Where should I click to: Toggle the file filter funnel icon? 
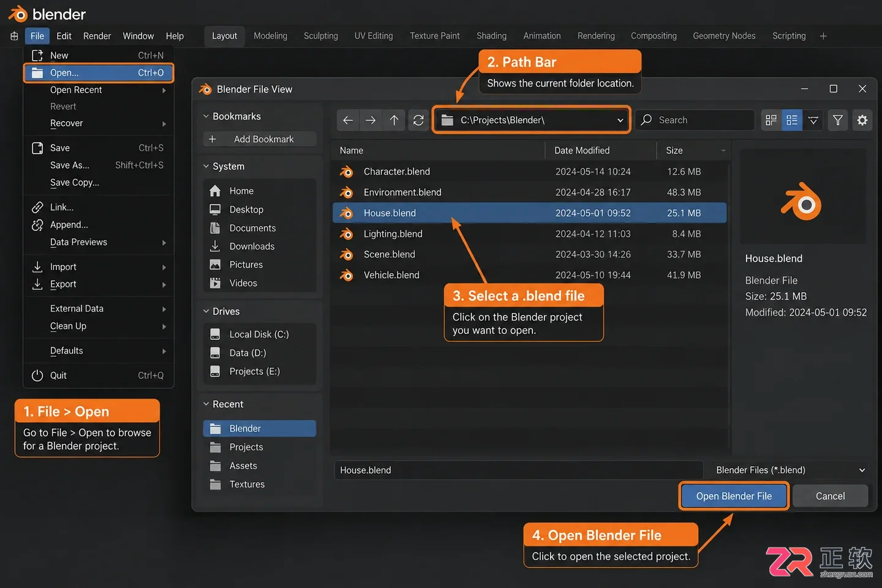click(838, 120)
